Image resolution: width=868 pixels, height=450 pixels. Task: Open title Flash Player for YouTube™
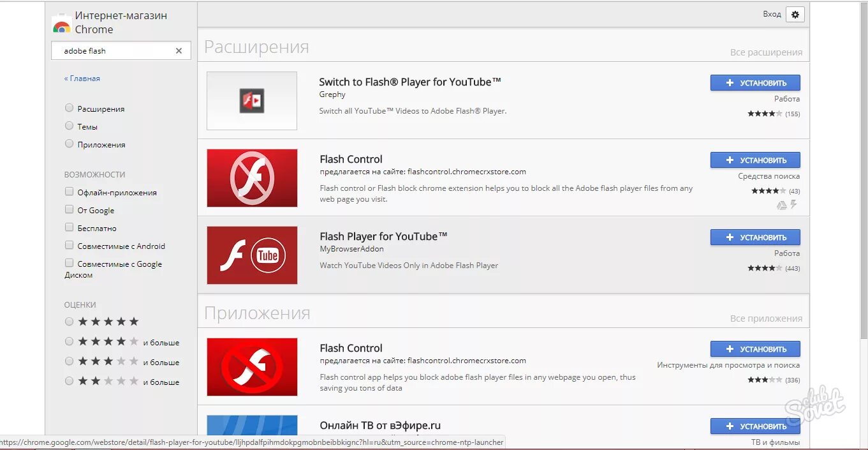[383, 236]
